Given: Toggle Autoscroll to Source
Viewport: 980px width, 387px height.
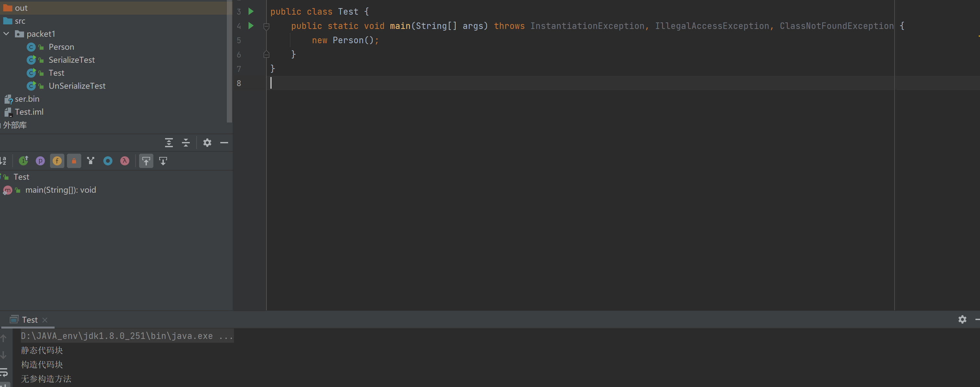Looking at the screenshot, I should tap(146, 161).
